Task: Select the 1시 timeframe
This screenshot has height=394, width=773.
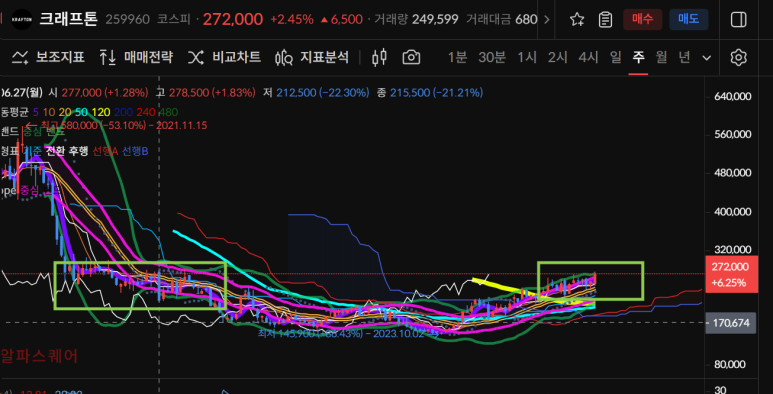Action: point(527,57)
